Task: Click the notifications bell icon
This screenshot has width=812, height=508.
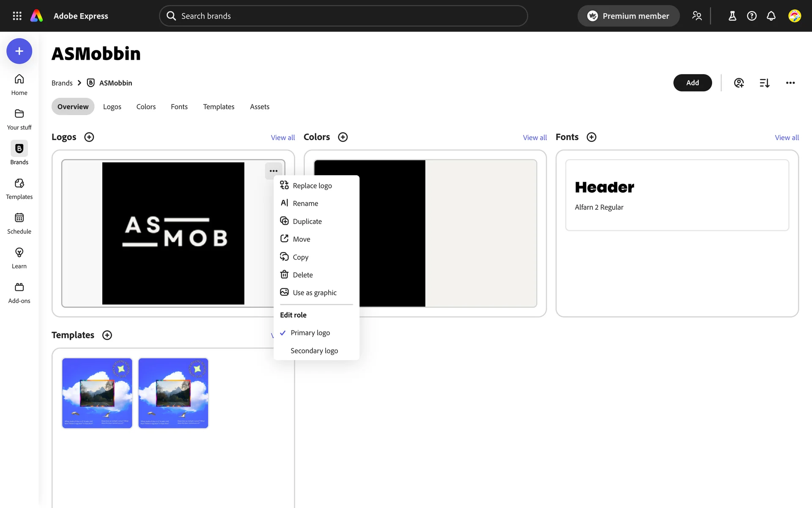Action: tap(771, 16)
